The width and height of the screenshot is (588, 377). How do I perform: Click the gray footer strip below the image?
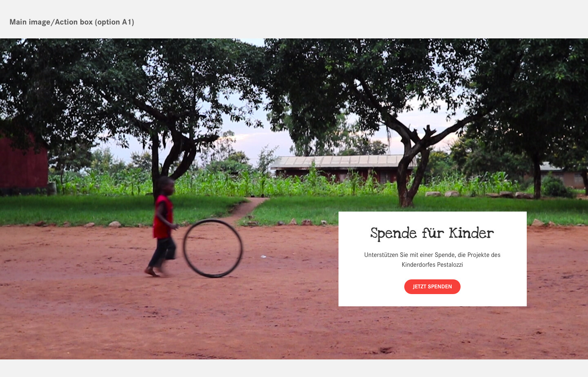tap(294, 368)
